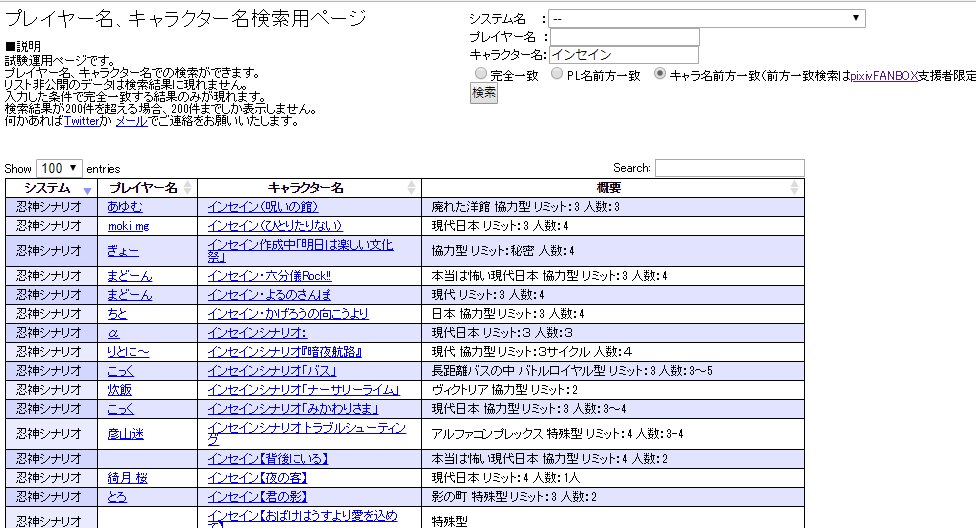Open インセイン・かげろうの向こうより link

[x=288, y=314]
